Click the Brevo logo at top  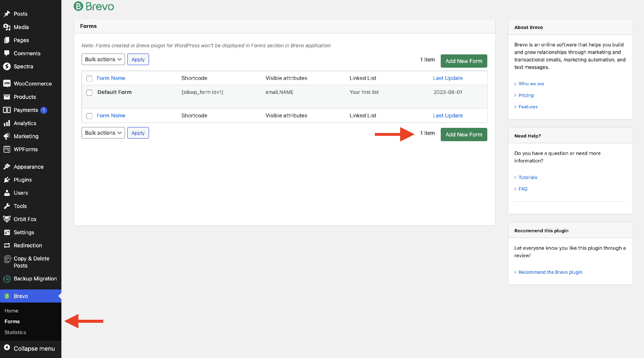click(94, 6)
